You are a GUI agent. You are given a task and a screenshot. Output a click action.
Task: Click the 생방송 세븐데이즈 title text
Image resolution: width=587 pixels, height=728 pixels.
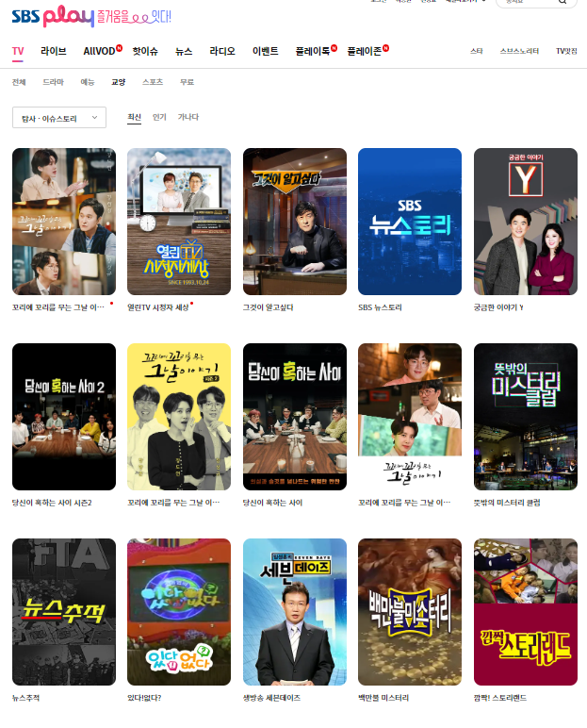[x=272, y=698]
